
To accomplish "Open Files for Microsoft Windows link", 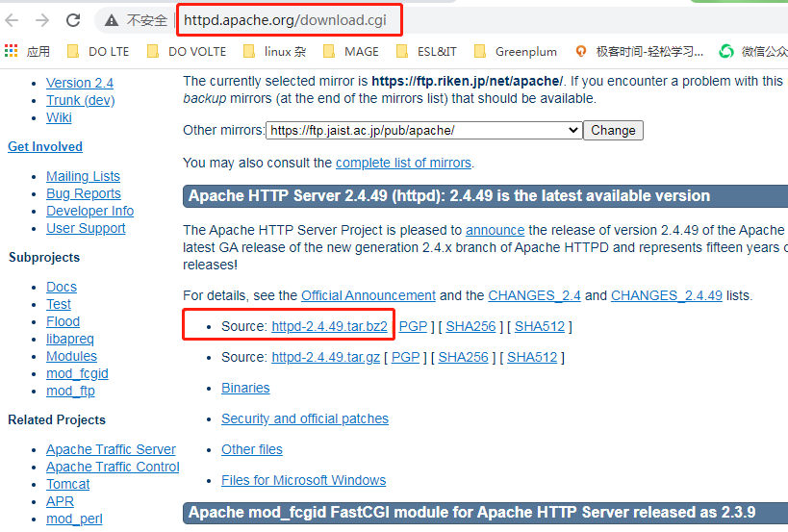I will (x=303, y=480).
